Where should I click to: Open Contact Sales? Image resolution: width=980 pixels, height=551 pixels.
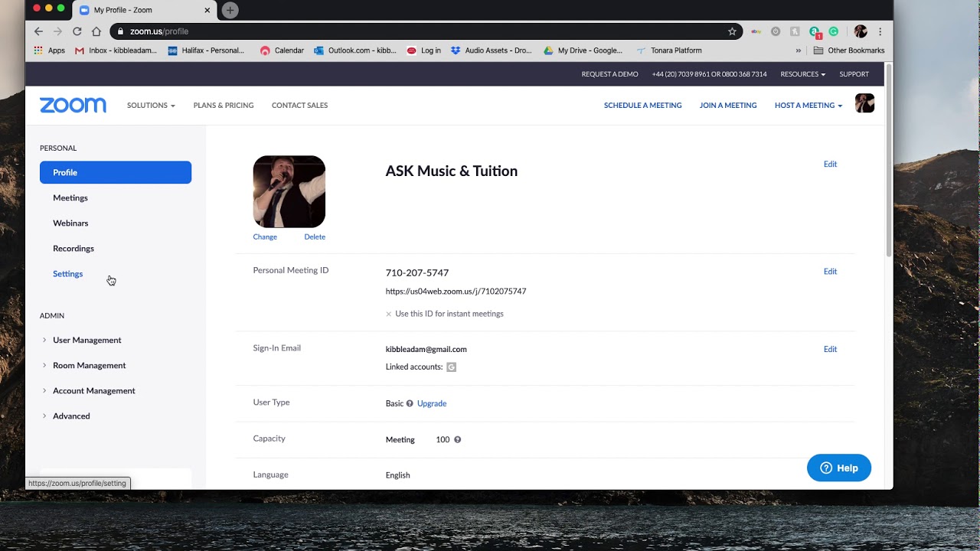click(x=299, y=106)
